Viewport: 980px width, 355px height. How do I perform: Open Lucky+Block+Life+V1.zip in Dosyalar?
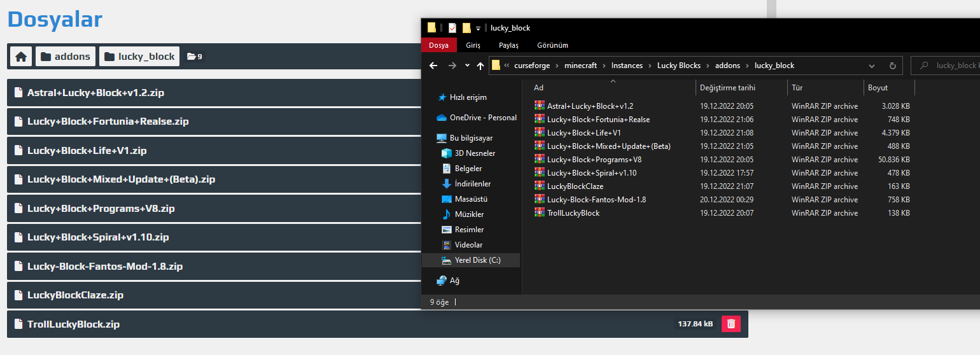(87, 151)
